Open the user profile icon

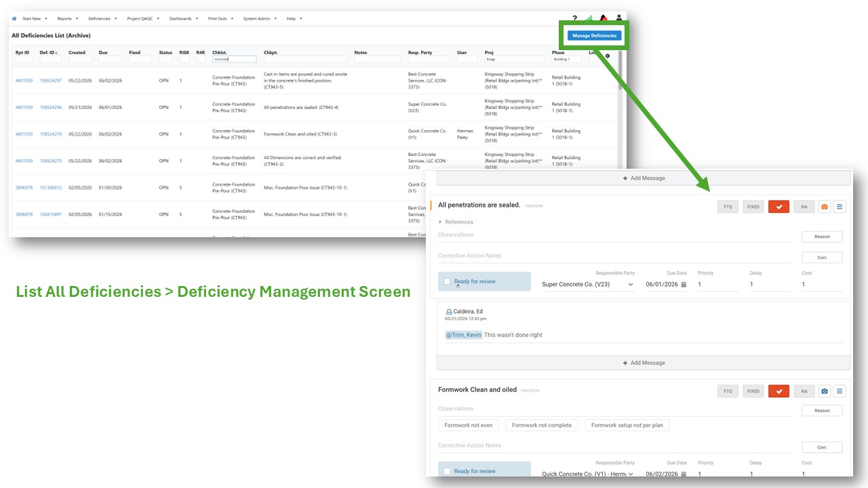click(x=618, y=19)
